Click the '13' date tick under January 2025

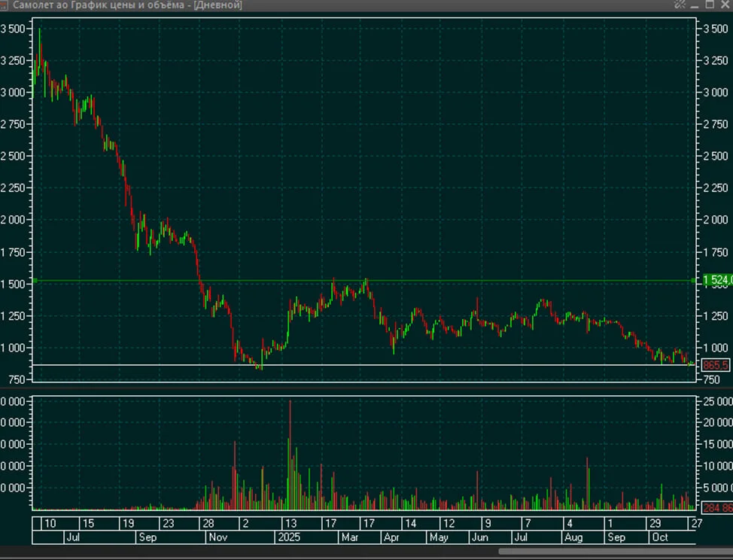290,524
